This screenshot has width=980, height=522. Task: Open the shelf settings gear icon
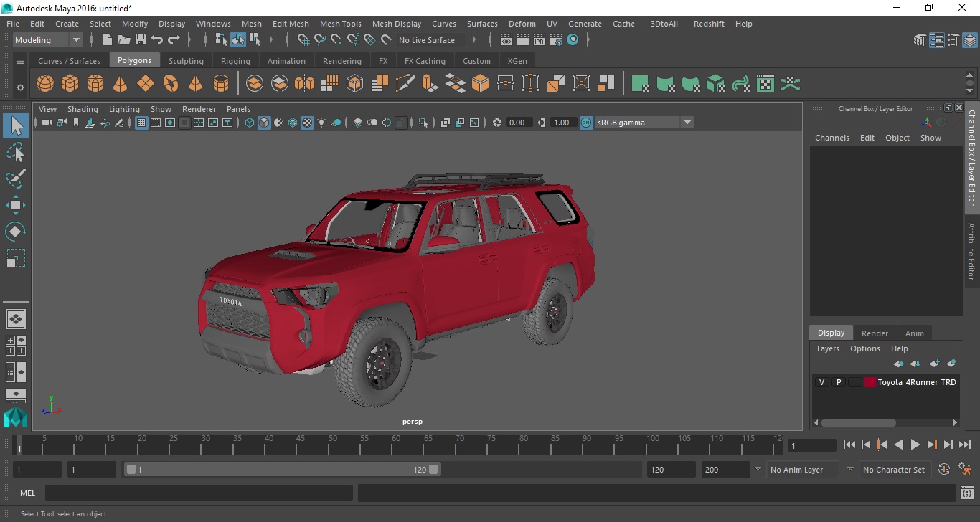20,87
